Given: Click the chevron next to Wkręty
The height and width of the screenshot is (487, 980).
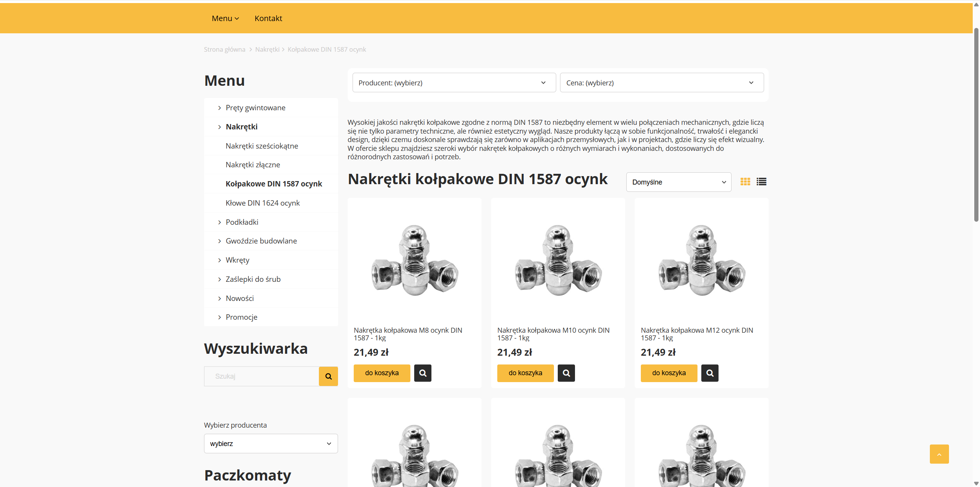Looking at the screenshot, I should tap(219, 260).
